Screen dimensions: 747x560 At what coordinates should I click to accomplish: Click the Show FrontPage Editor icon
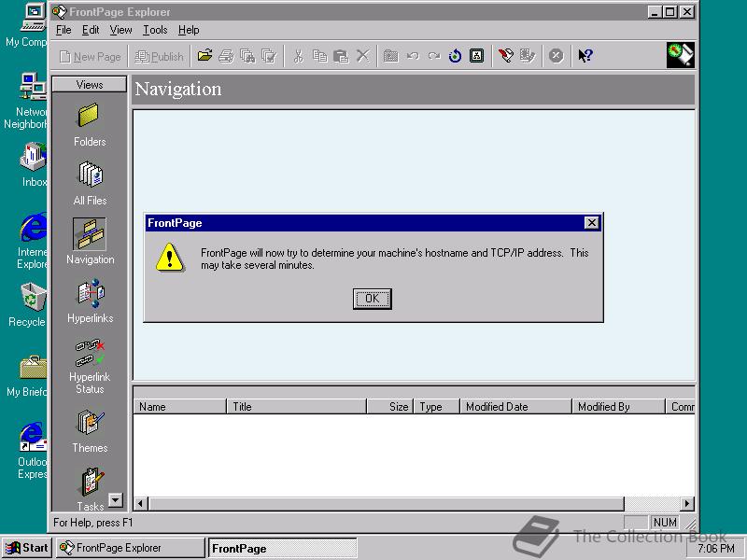point(506,56)
